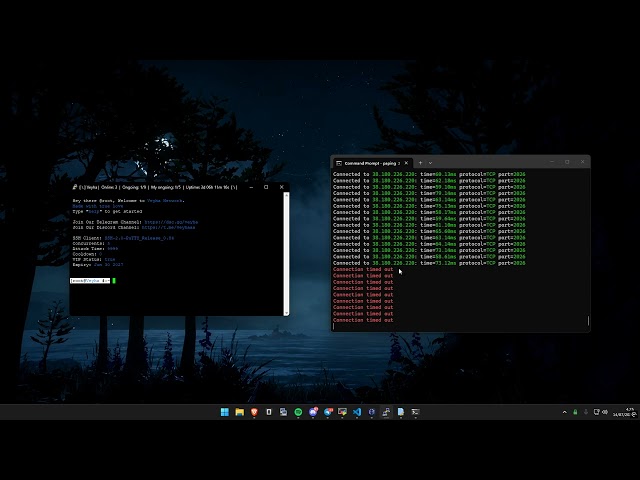Open File Explorer from the taskbar
640x480 pixels.
[x=240, y=412]
